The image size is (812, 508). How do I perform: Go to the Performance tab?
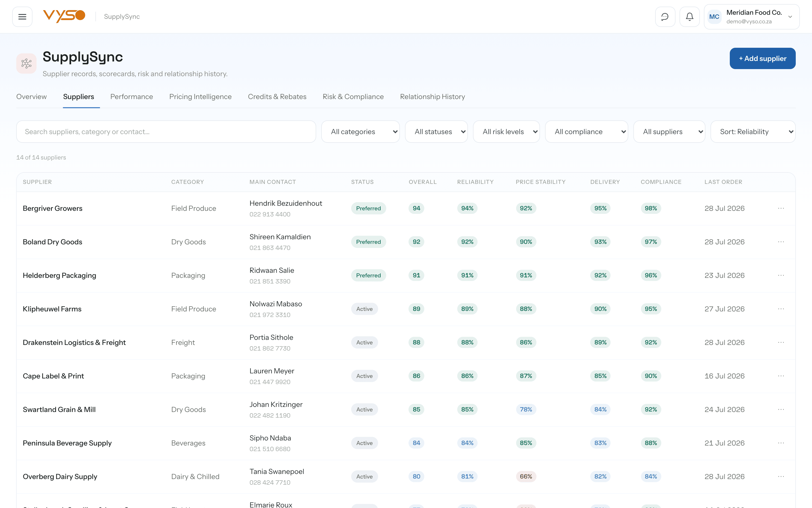[131, 97]
